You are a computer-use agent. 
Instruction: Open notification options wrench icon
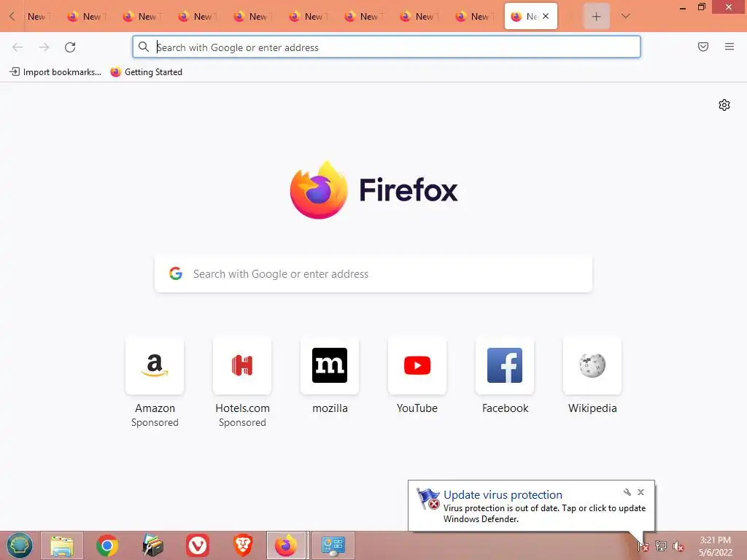pyautogui.click(x=627, y=492)
